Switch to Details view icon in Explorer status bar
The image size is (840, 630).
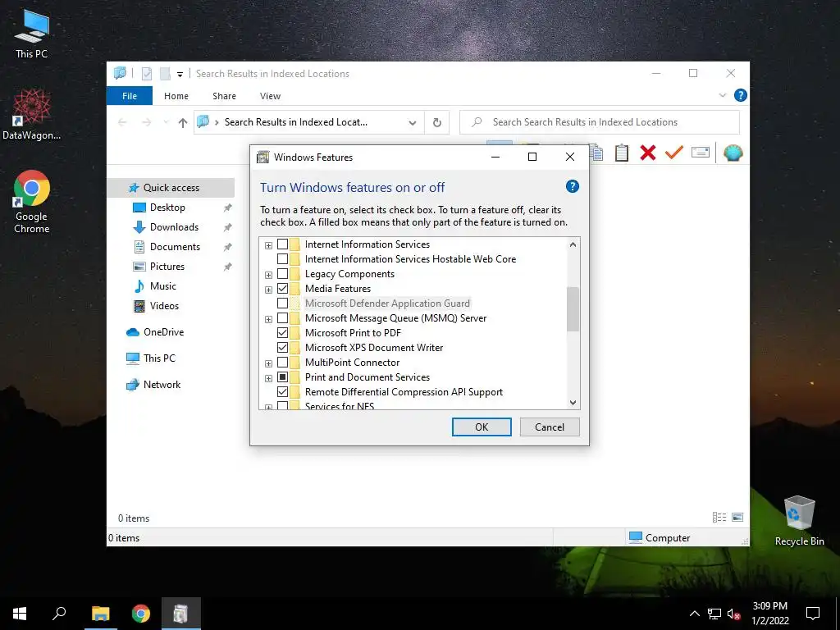(x=719, y=517)
